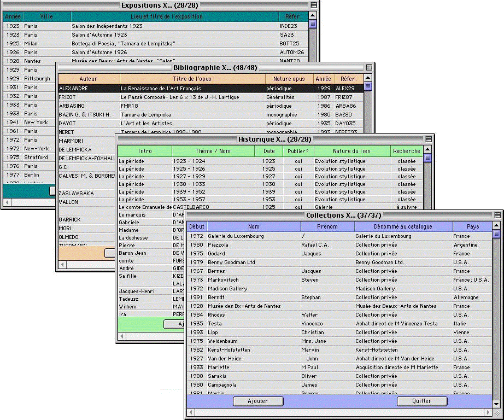Select the Weidenbaum row in Collections
Image resolution: width=504 pixels, height=420 pixels.
coord(339,341)
